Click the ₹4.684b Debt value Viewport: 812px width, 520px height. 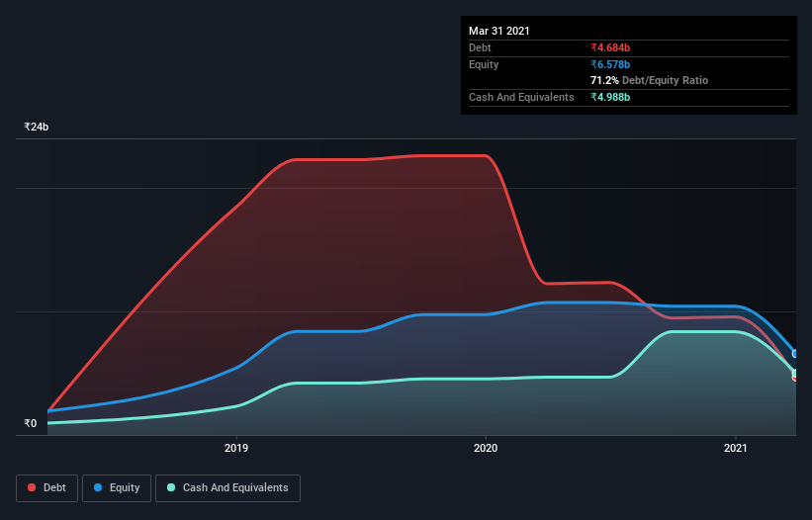coord(610,47)
